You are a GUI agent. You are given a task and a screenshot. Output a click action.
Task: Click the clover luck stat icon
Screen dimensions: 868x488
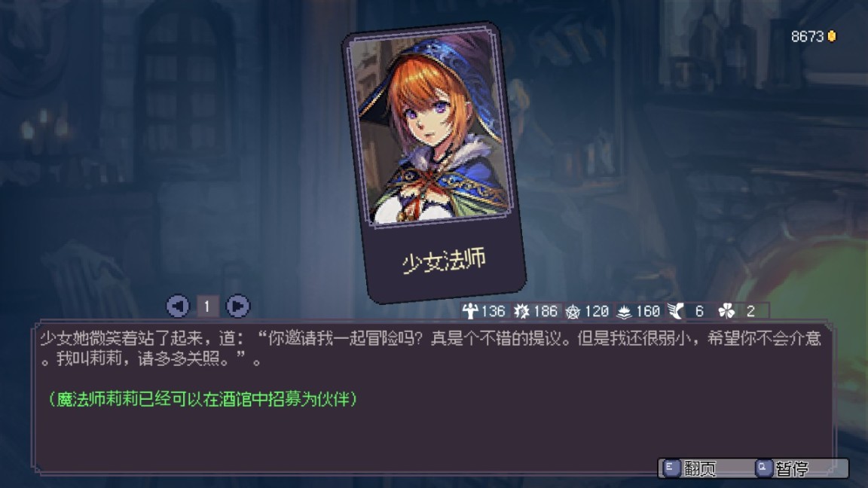click(x=726, y=312)
